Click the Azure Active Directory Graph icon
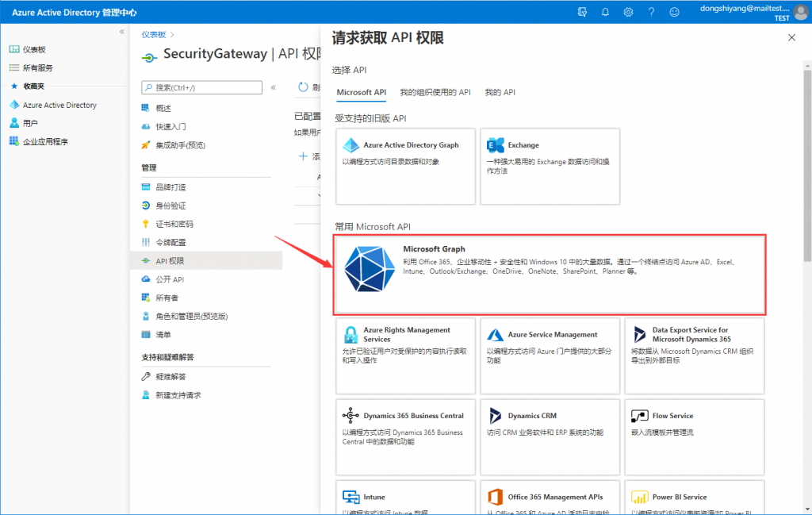The height and width of the screenshot is (515, 812). pyautogui.click(x=351, y=145)
